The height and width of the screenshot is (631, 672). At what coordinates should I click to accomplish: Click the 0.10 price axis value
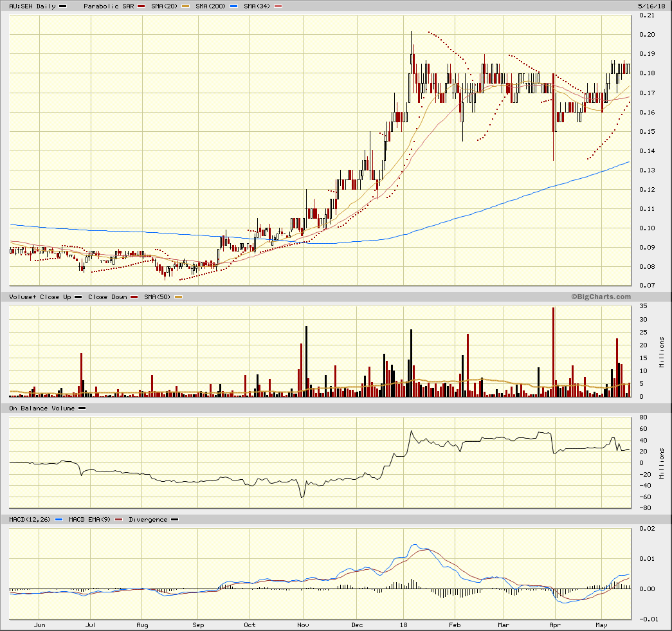click(647, 228)
